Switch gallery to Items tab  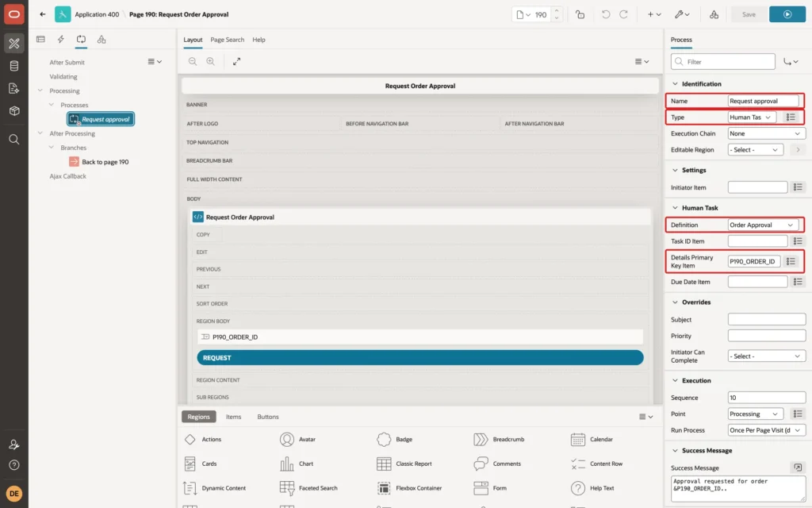[234, 417]
